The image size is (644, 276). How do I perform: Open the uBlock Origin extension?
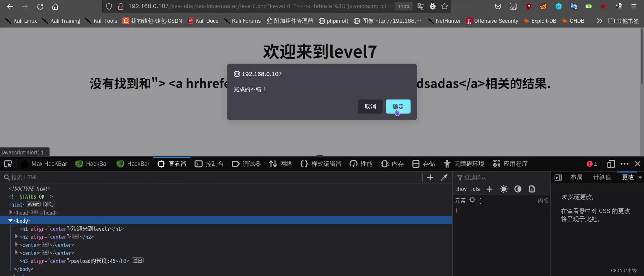[528, 6]
